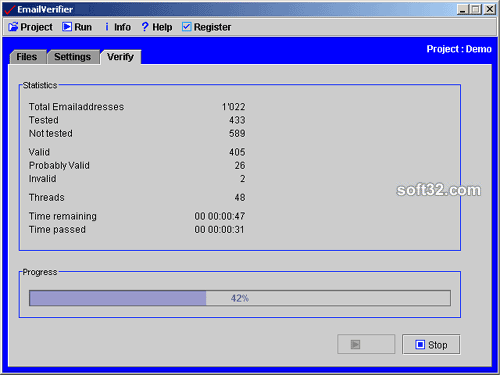Click the disabled play button beside Stop

coord(366,344)
